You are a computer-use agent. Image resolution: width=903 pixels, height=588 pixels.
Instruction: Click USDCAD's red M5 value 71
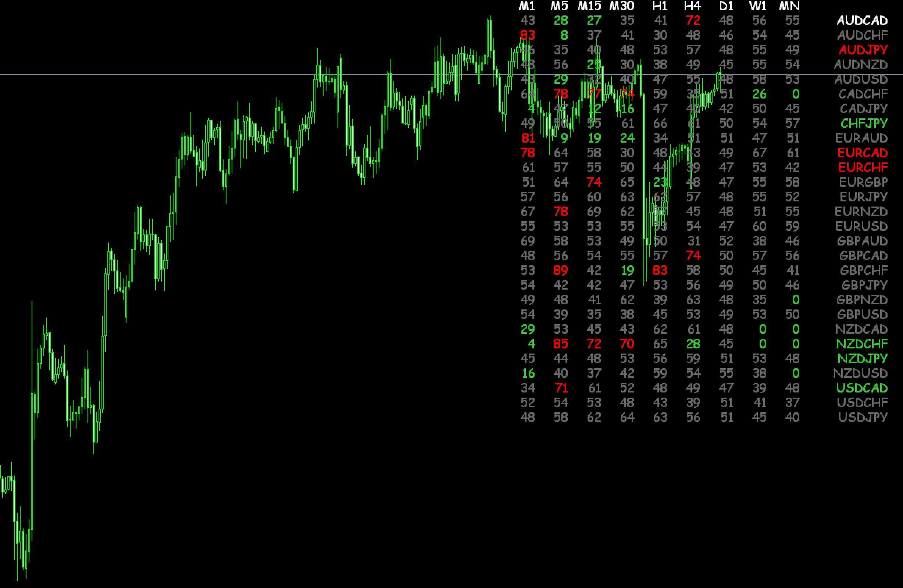pos(561,388)
